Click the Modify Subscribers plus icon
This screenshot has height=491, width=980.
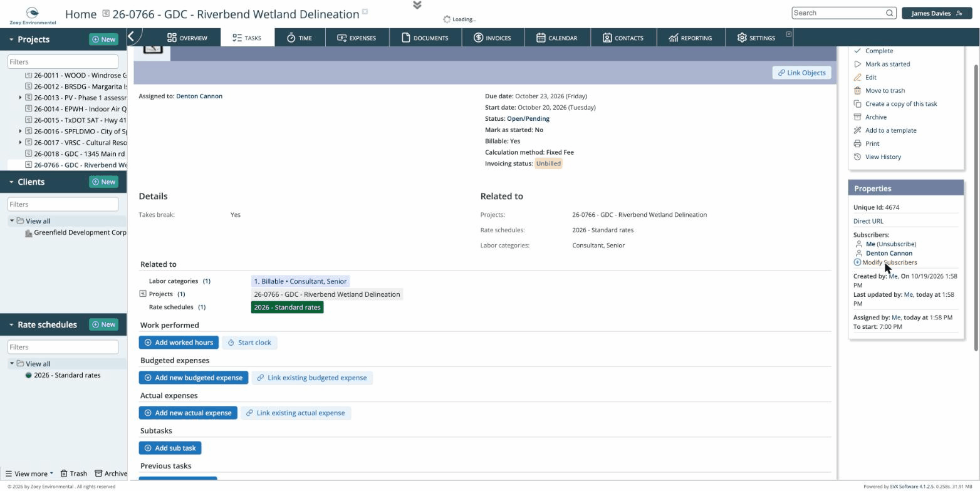[857, 262]
